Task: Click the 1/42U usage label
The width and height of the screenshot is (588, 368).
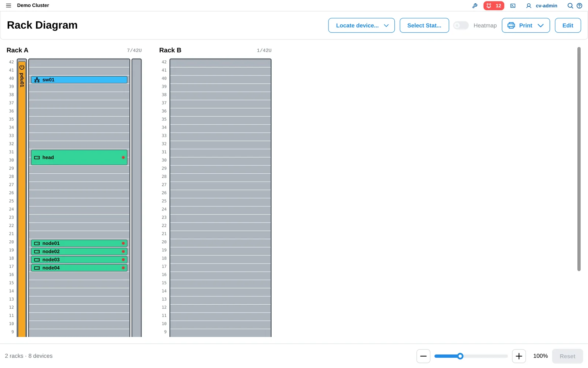Action: (x=264, y=50)
